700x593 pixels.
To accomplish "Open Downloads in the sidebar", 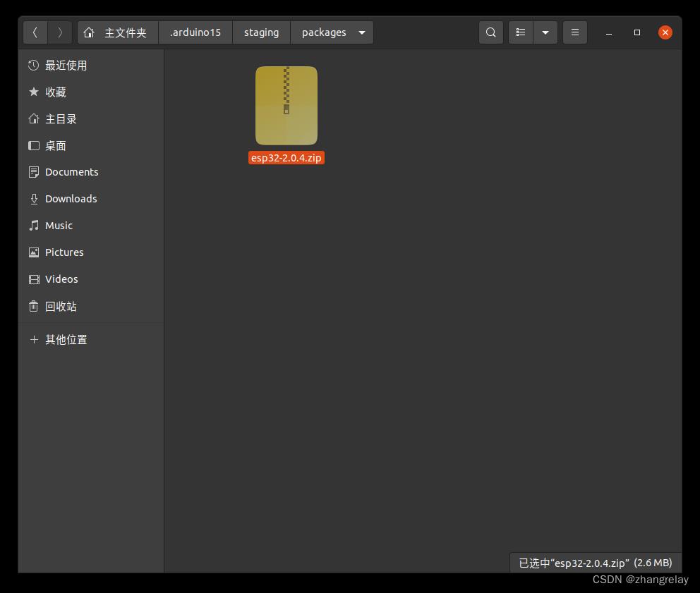I will point(91,199).
